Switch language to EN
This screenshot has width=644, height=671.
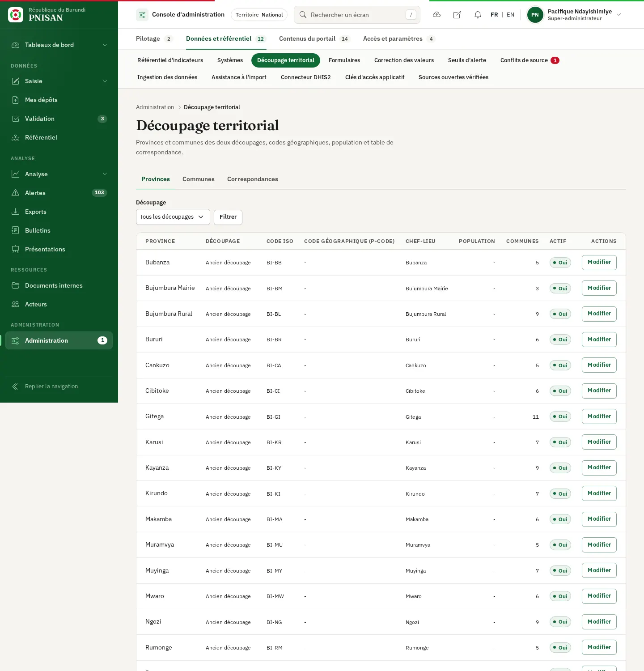510,15
